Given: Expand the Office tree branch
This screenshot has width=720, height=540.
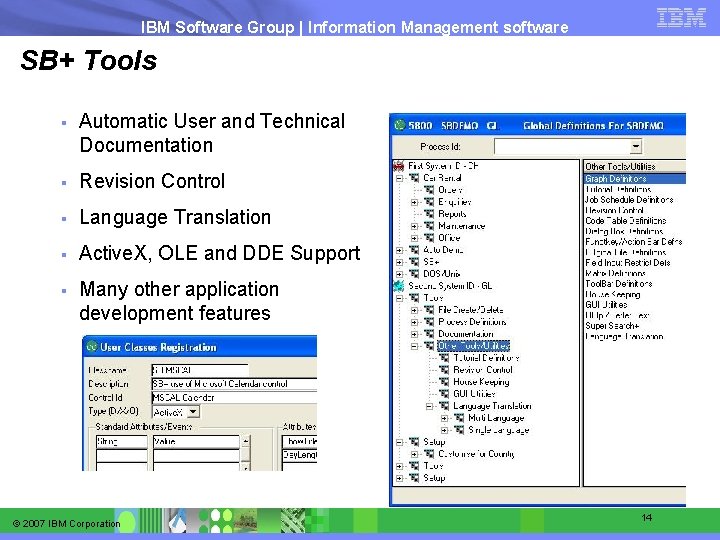Looking at the screenshot, I should click(414, 238).
